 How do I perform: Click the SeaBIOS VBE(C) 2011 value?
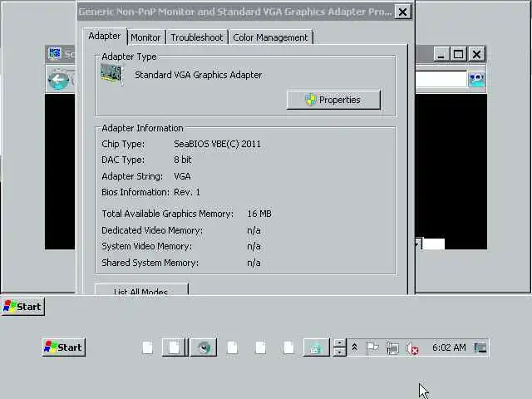point(217,144)
